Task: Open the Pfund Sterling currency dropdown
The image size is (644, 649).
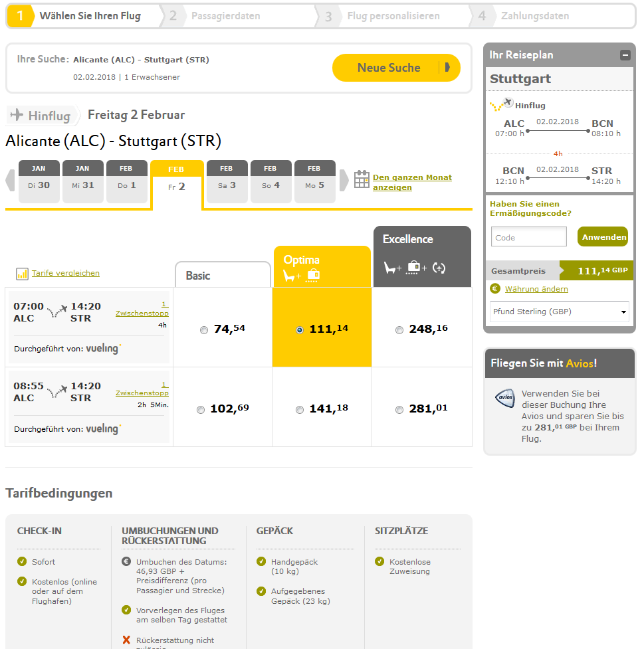Action: [559, 312]
